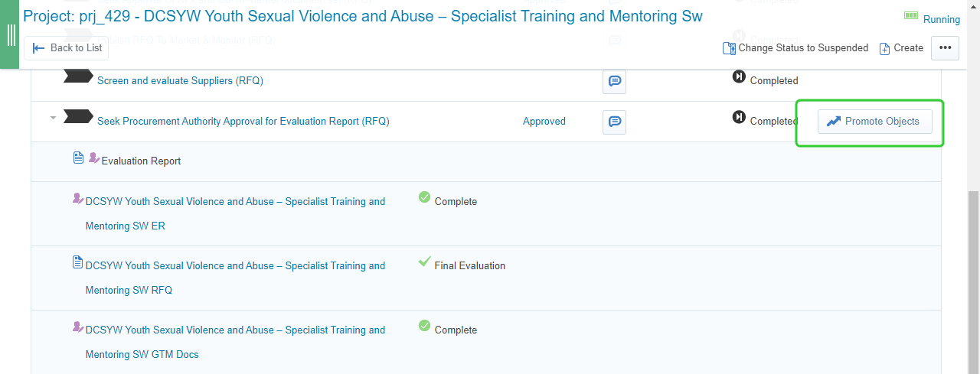Go Back to List
The image size is (980, 374).
click(67, 47)
